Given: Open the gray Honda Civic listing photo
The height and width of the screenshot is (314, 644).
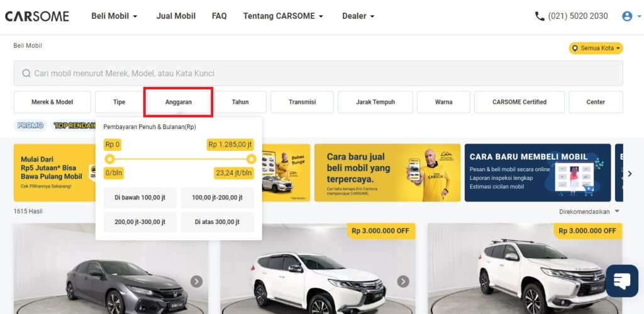Looking at the screenshot, I should (x=111, y=269).
